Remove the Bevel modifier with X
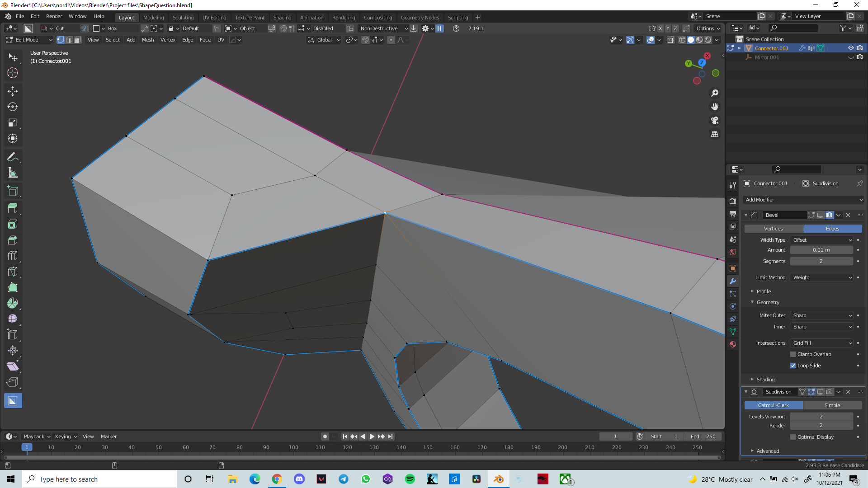This screenshot has width=868, height=488. (848, 215)
